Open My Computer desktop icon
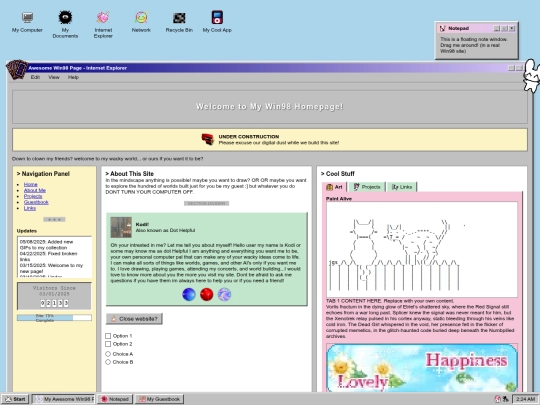This screenshot has height=405, width=540. point(27,22)
